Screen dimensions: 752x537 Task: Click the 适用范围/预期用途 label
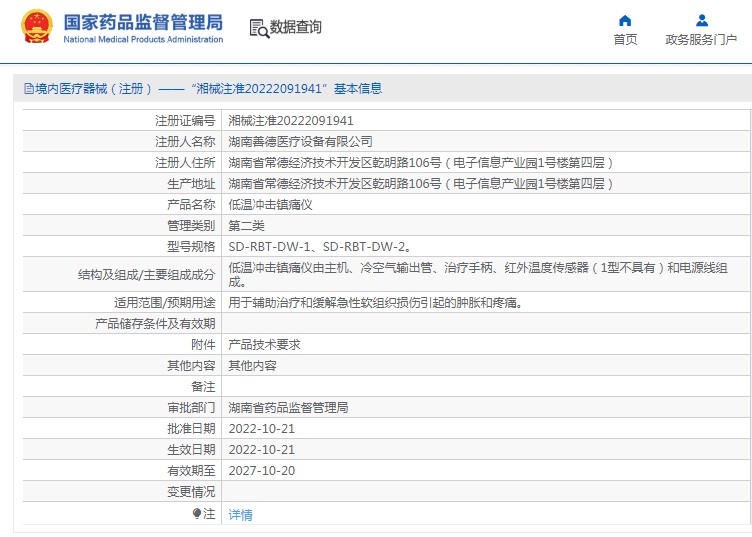click(x=165, y=303)
